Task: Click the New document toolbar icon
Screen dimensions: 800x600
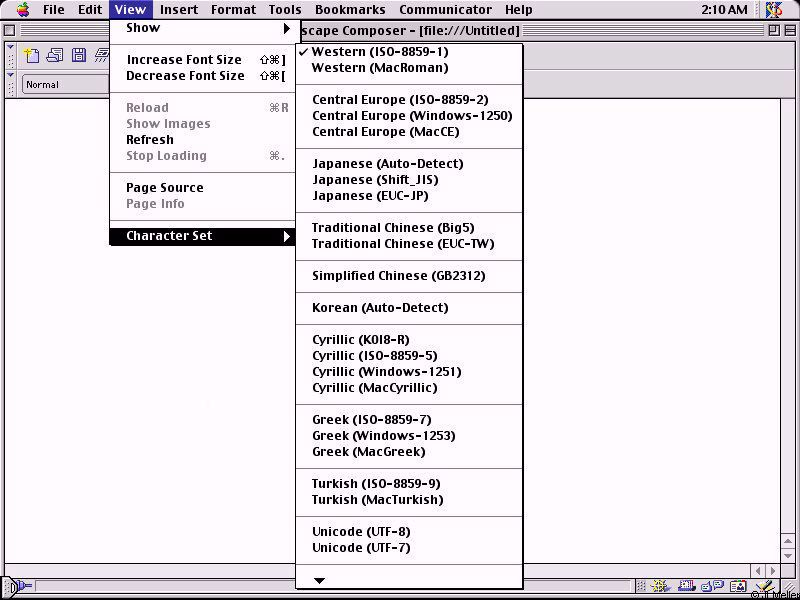Action: pos(32,56)
